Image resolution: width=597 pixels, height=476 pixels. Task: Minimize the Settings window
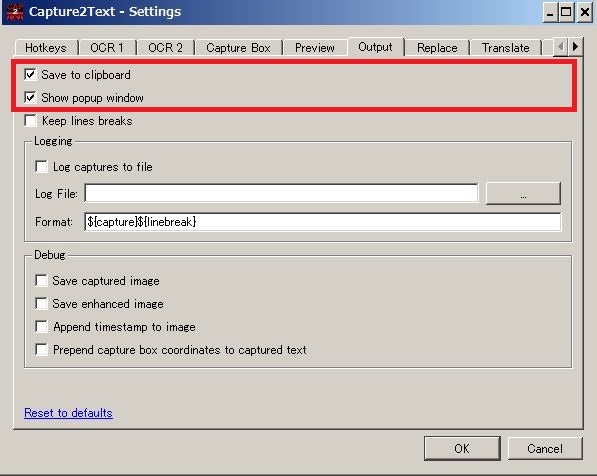pos(550,13)
